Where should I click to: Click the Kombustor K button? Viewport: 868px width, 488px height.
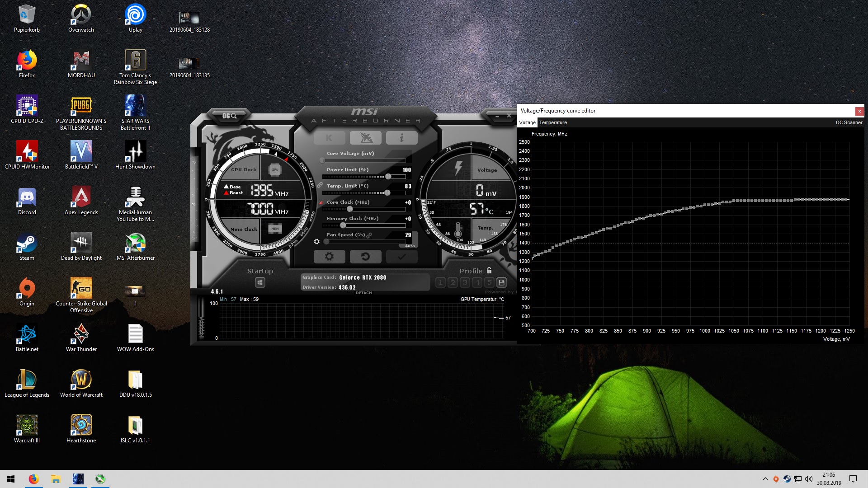329,138
